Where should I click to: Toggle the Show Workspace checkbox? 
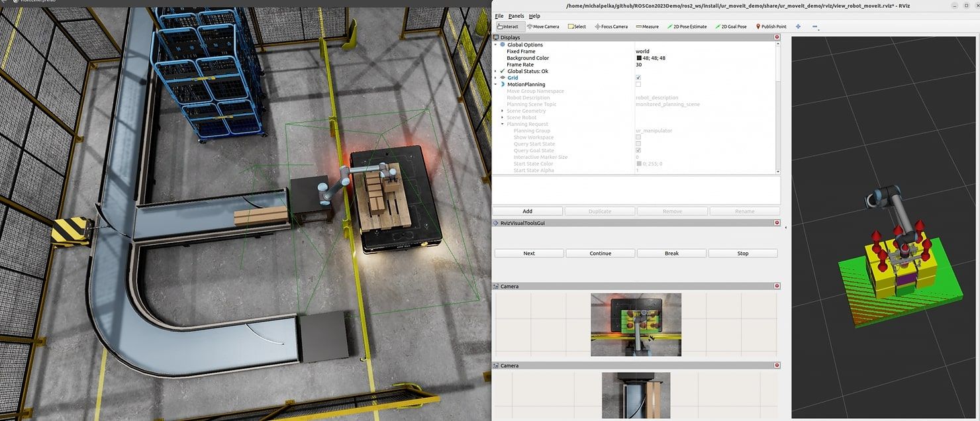coord(638,137)
